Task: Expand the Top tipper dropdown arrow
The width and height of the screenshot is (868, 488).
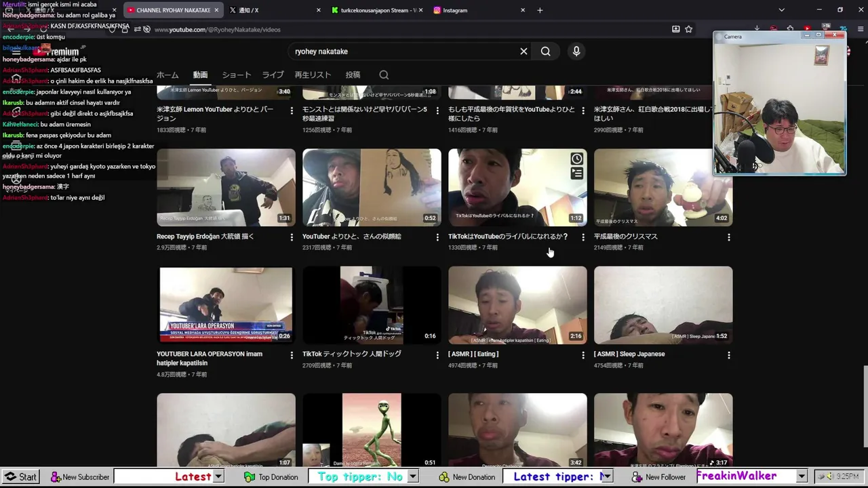Action: pos(412,476)
